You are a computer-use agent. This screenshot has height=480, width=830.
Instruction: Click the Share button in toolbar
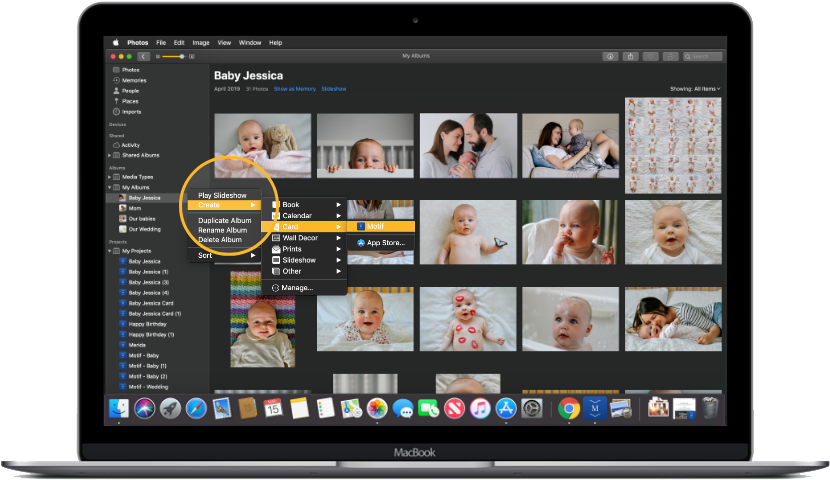[630, 56]
